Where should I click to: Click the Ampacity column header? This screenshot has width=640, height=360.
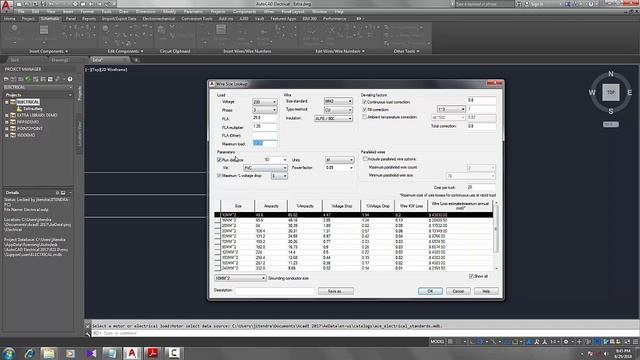point(271,206)
